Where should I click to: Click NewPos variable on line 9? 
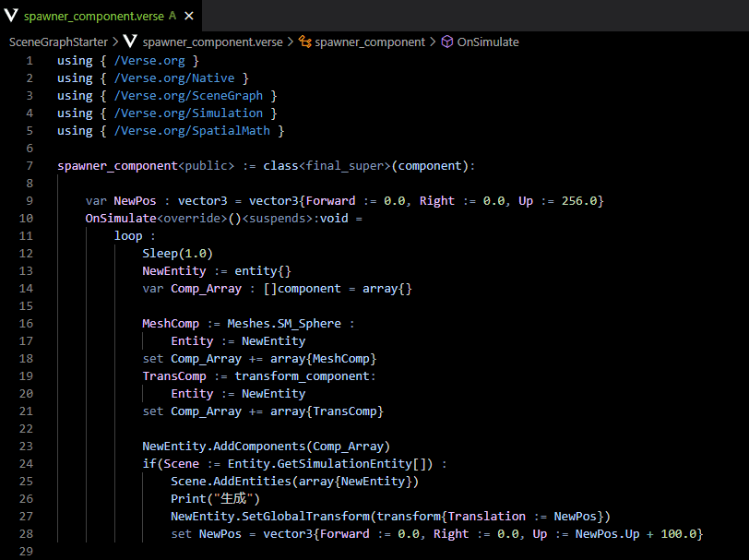click(135, 201)
